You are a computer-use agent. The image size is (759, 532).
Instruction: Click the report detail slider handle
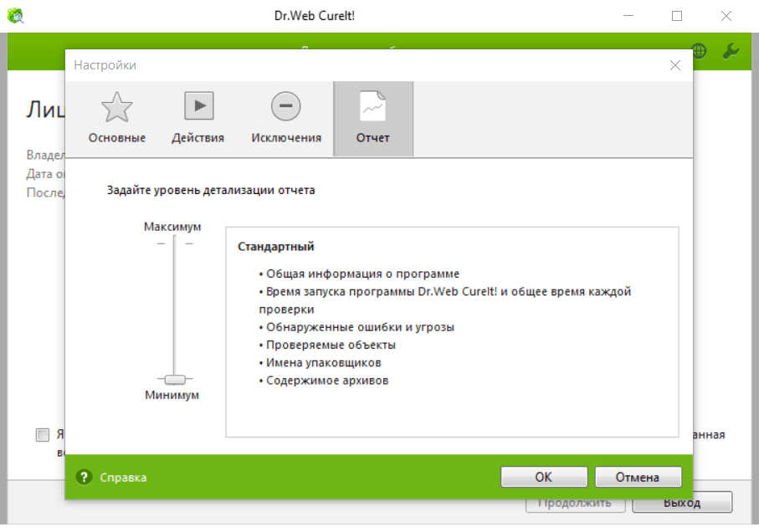coord(174,379)
